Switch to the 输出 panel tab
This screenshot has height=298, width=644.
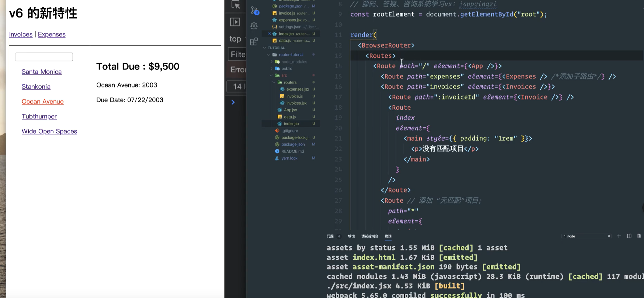(351, 236)
